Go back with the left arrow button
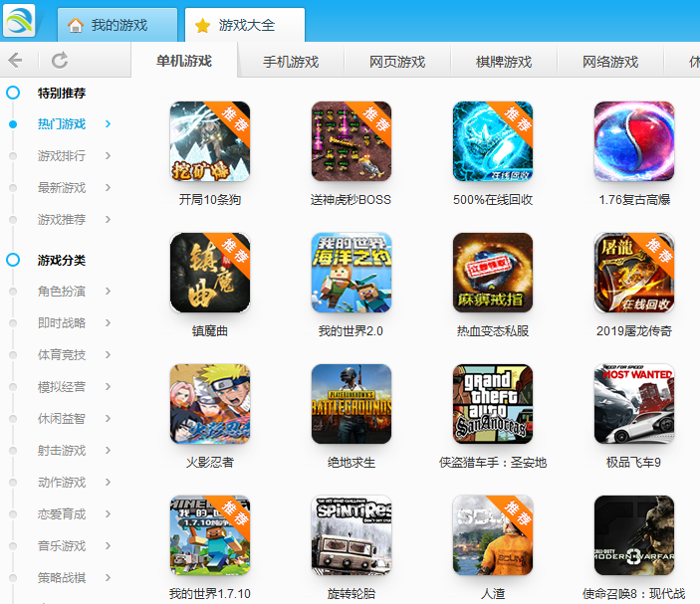700x604 pixels. coord(15,61)
